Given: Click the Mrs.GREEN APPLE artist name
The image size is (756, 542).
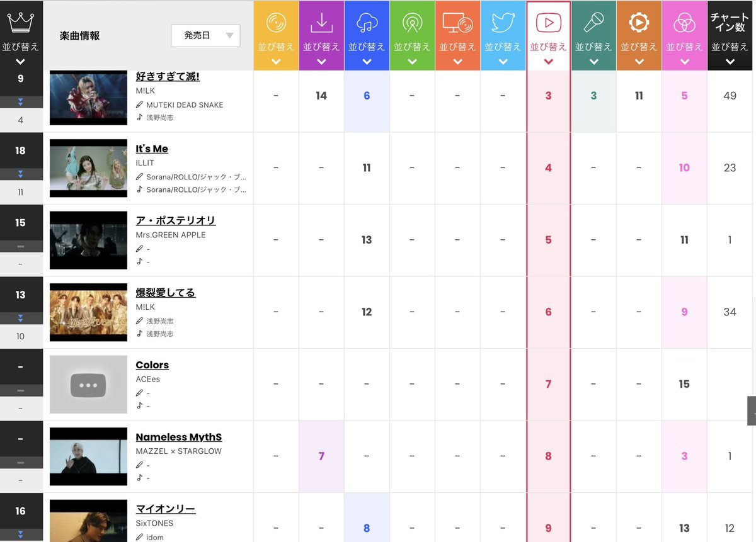Looking at the screenshot, I should point(171,235).
